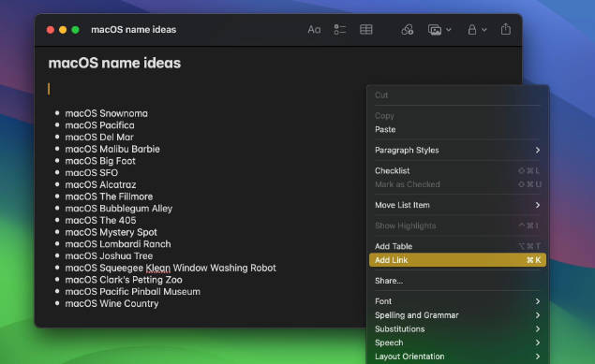595x364 pixels.
Task: Click the 'macOS Mystery Spot' list item
Action: coord(111,232)
